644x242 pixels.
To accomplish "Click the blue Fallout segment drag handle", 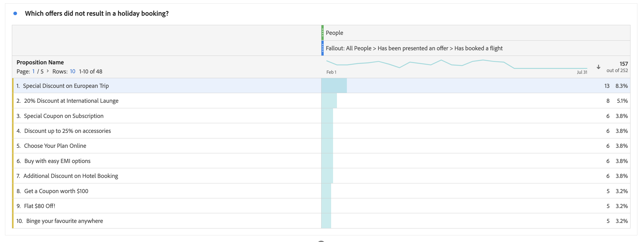I will point(323,48).
